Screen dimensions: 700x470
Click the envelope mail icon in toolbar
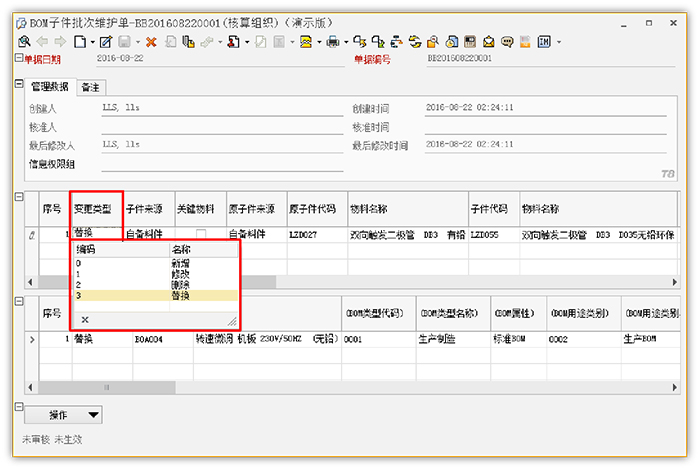point(489,42)
